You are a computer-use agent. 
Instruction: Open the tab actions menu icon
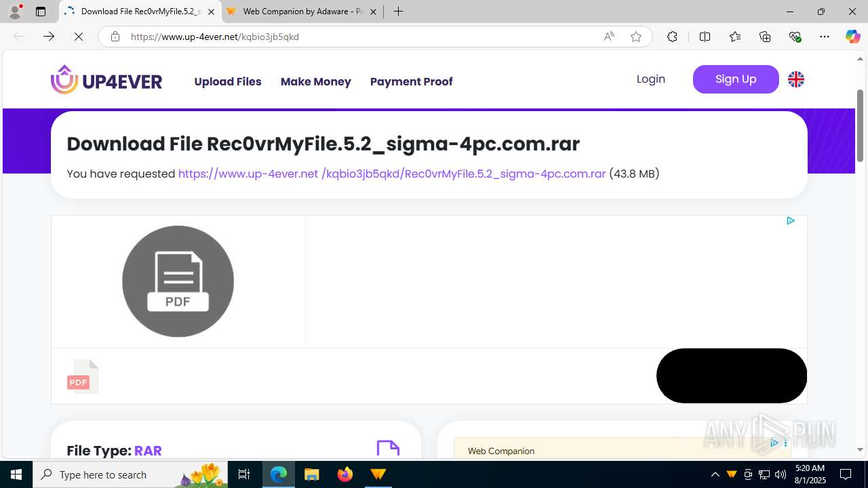click(x=41, y=12)
